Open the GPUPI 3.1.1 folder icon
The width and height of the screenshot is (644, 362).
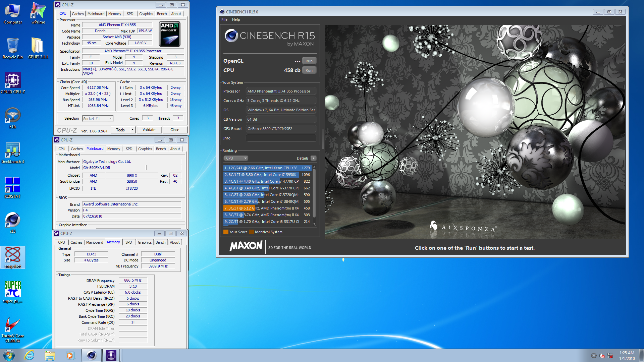pos(38,49)
